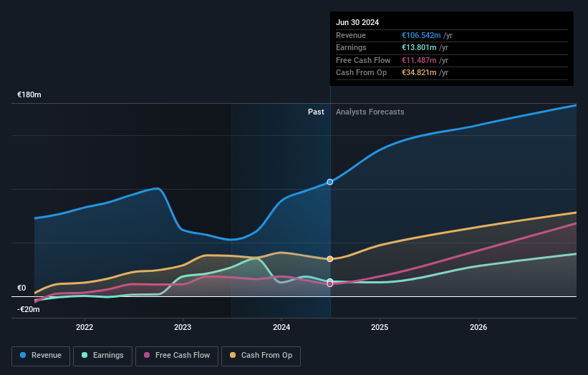Select the Revenue data point on Jun 30 2024
The width and height of the screenshot is (588, 375).
330,182
